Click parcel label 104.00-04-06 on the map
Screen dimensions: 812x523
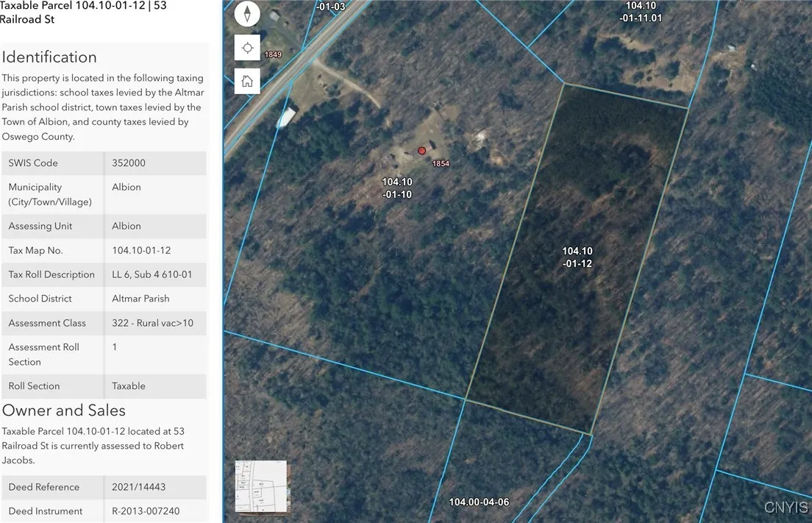pyautogui.click(x=479, y=502)
